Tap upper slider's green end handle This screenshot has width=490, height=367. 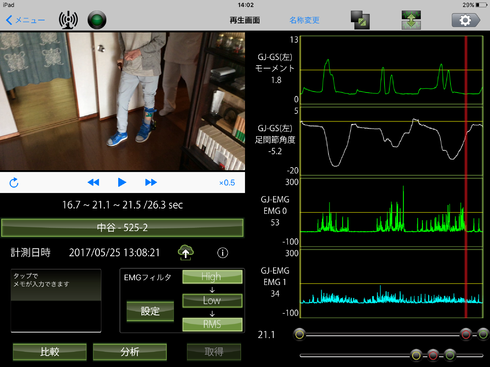click(x=483, y=334)
